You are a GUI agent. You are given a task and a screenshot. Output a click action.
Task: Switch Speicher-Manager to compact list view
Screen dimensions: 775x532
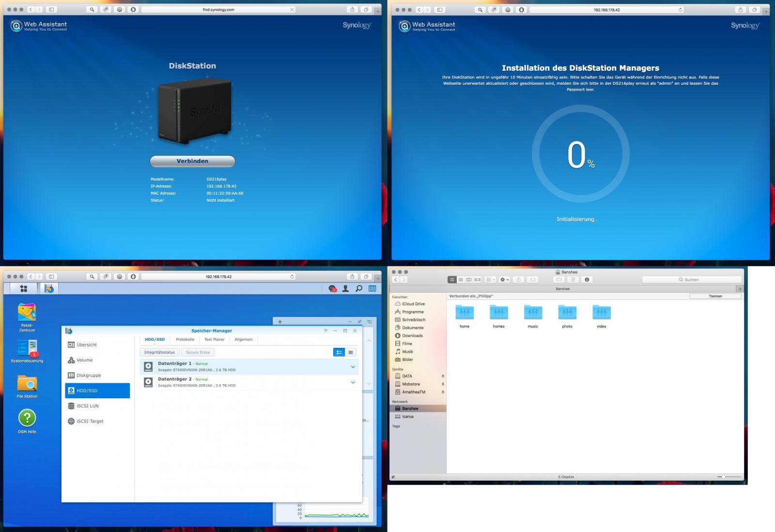(x=351, y=352)
